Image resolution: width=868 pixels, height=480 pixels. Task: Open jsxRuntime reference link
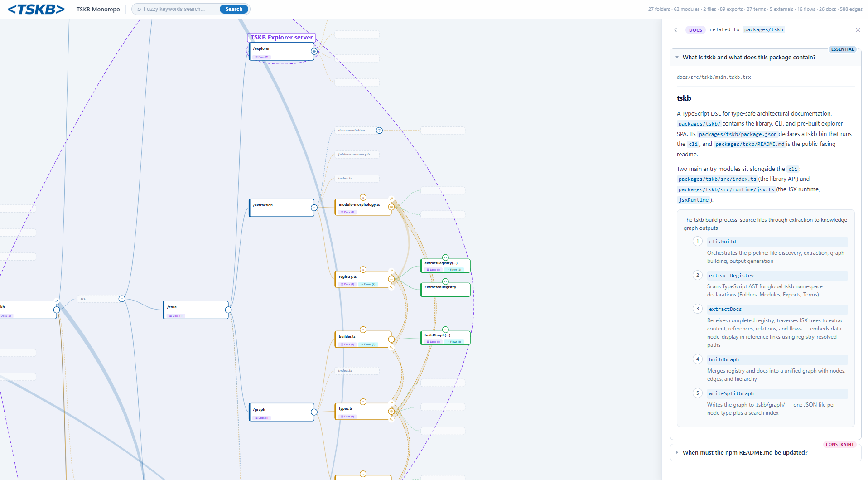pos(693,200)
